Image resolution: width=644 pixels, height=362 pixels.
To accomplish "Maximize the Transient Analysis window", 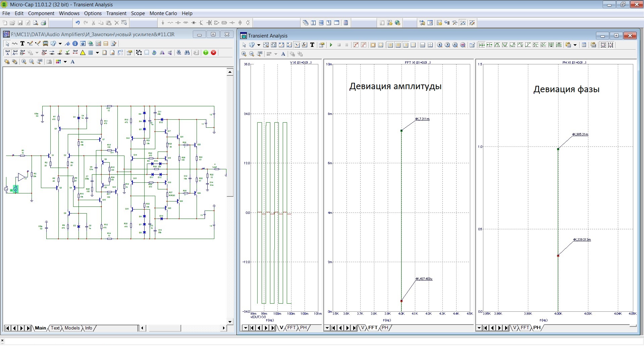I will click(616, 36).
